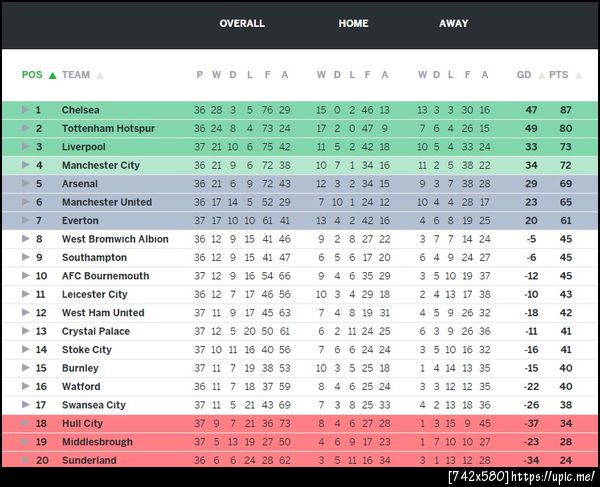Open the Manchester City team link
The image size is (600, 487).
pyautogui.click(x=100, y=166)
